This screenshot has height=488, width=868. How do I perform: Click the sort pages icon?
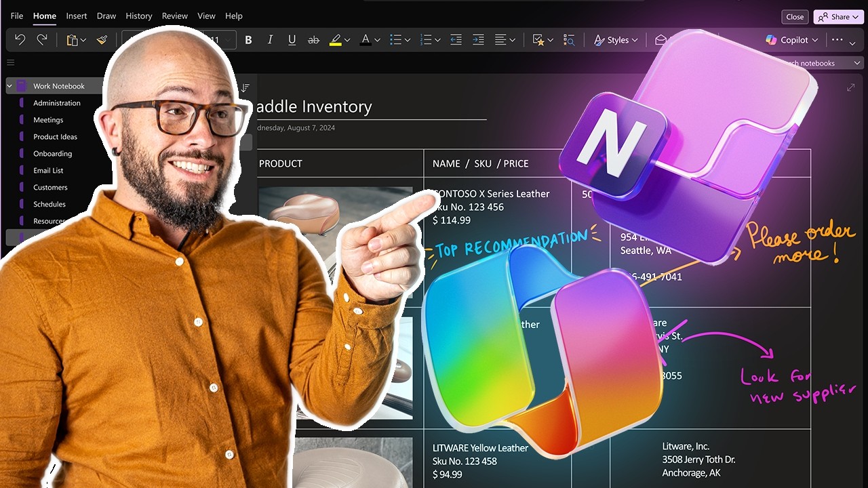coord(245,87)
